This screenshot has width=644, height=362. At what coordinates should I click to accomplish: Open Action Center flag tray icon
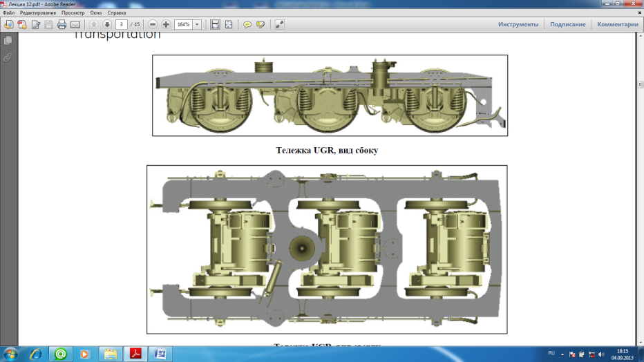[x=571, y=354]
